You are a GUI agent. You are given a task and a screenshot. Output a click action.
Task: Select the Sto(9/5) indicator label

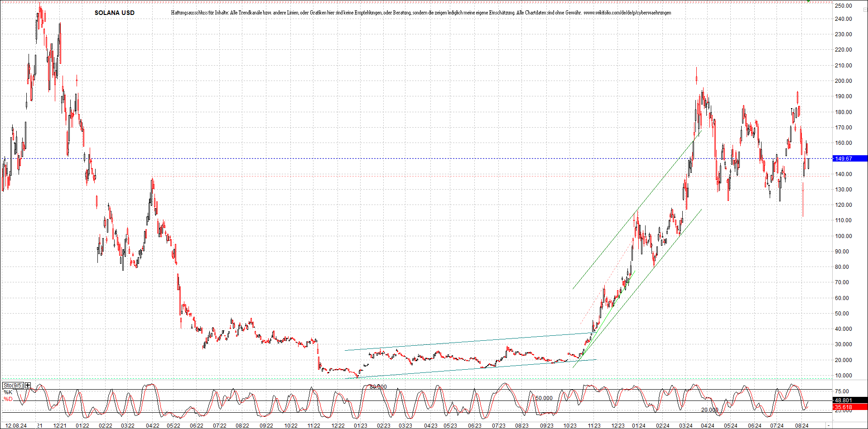pos(13,386)
